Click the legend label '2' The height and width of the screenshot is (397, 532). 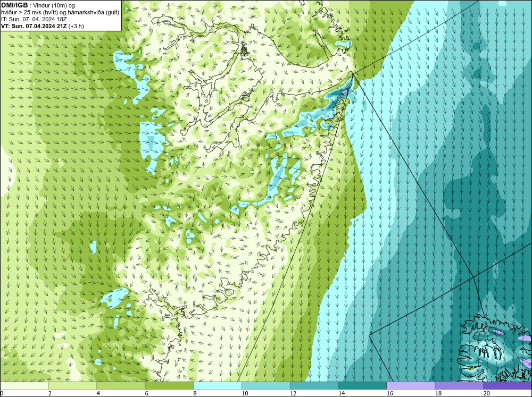pos(50,393)
